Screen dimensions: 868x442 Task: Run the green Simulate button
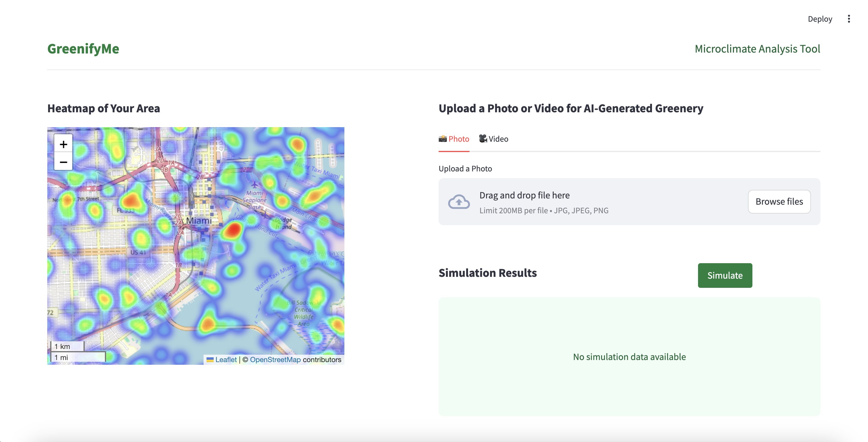(x=724, y=275)
